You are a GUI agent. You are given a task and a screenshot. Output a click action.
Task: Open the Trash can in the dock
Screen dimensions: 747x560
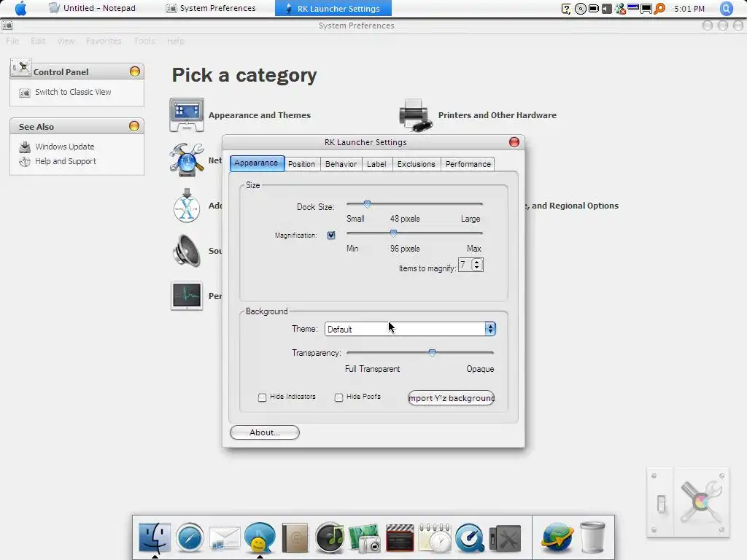tap(592, 537)
